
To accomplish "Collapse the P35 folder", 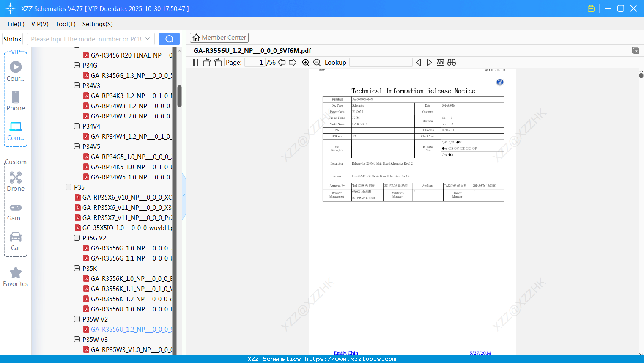I will click(x=69, y=187).
